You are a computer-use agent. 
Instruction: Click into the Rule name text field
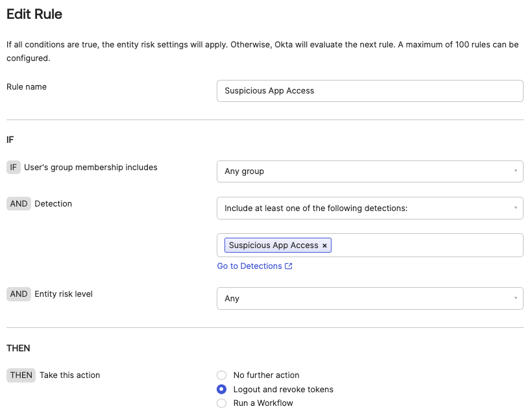click(x=370, y=91)
